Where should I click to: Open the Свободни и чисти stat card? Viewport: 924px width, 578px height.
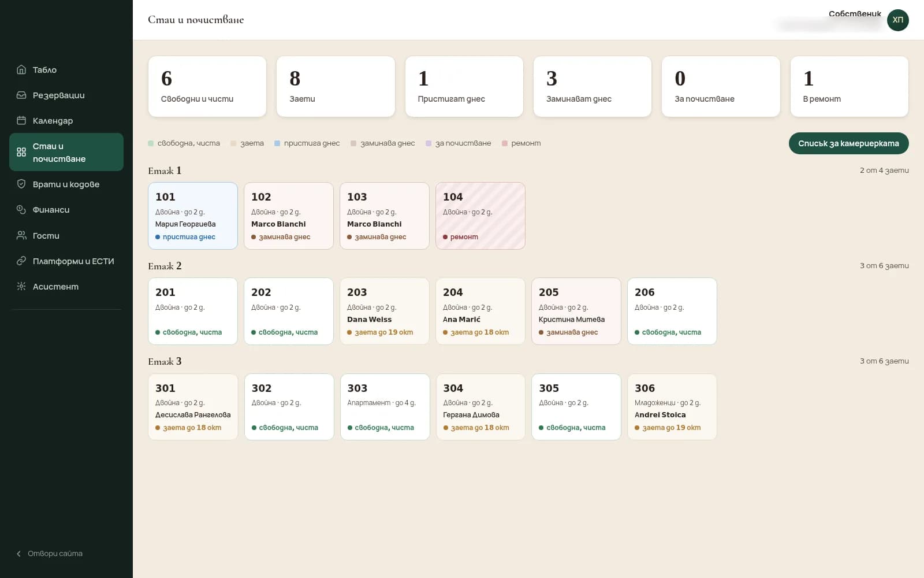pos(207,87)
